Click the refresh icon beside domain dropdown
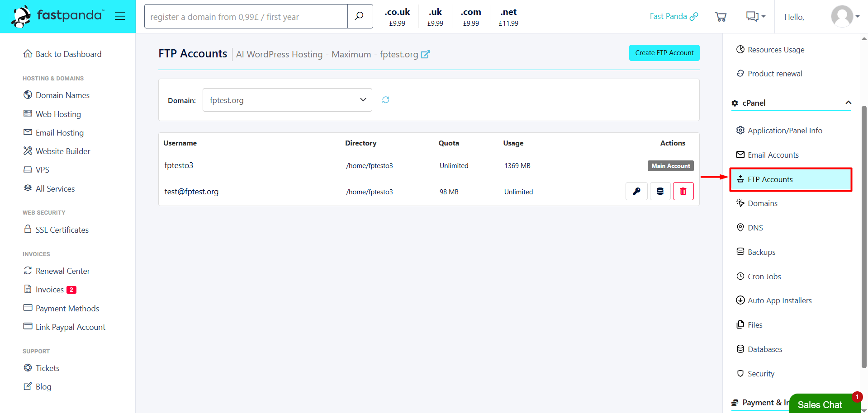 (385, 100)
